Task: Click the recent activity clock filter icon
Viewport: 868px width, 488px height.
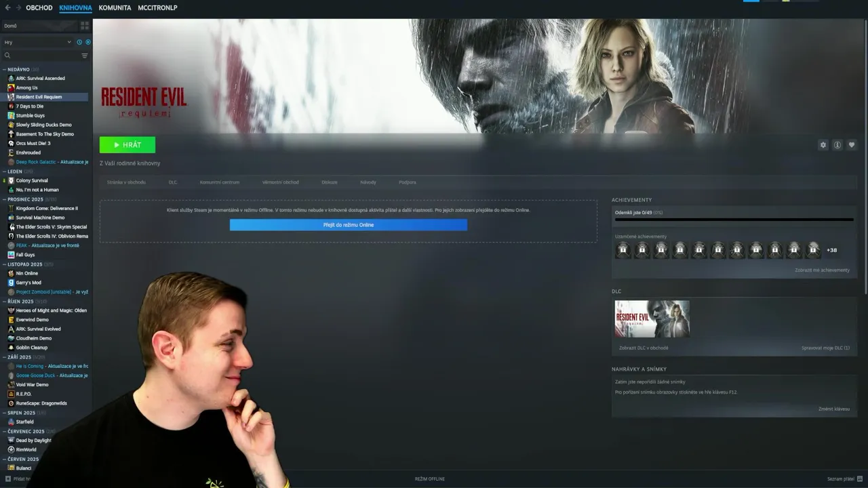Action: (x=79, y=42)
